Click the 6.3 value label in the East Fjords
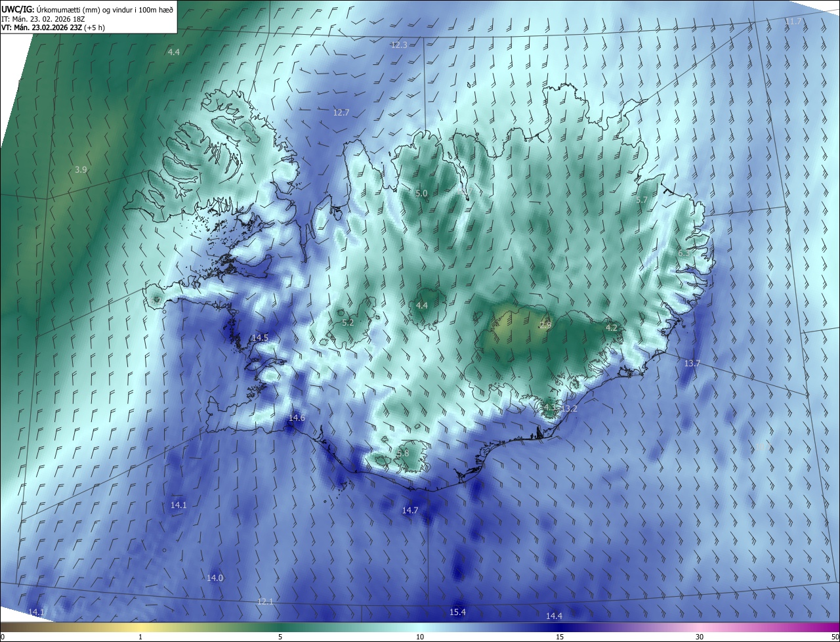Image resolution: width=840 pixels, height=642 pixels. (683, 253)
